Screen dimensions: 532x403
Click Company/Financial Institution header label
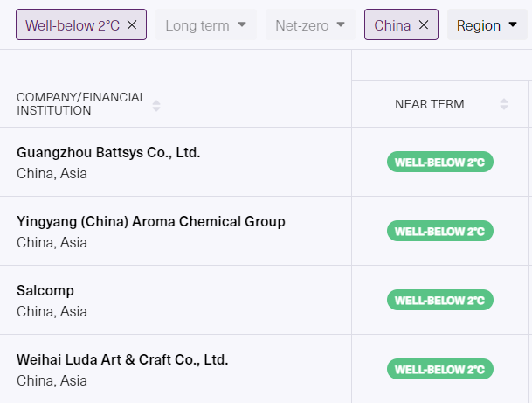pyautogui.click(x=81, y=104)
